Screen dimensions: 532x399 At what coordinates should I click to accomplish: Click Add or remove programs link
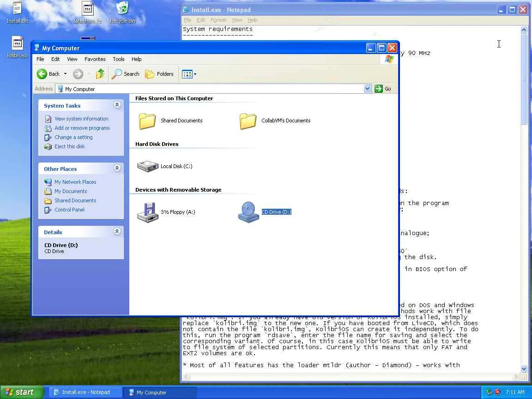[82, 128]
